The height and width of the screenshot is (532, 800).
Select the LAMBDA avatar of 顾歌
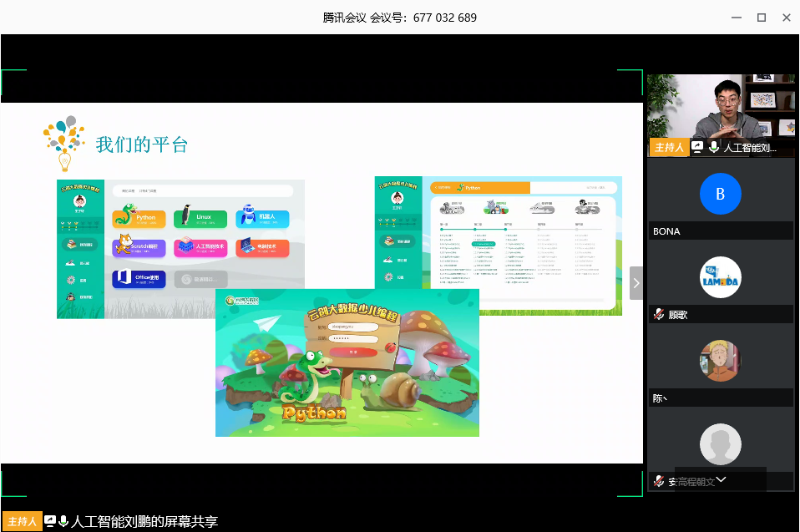(x=720, y=277)
